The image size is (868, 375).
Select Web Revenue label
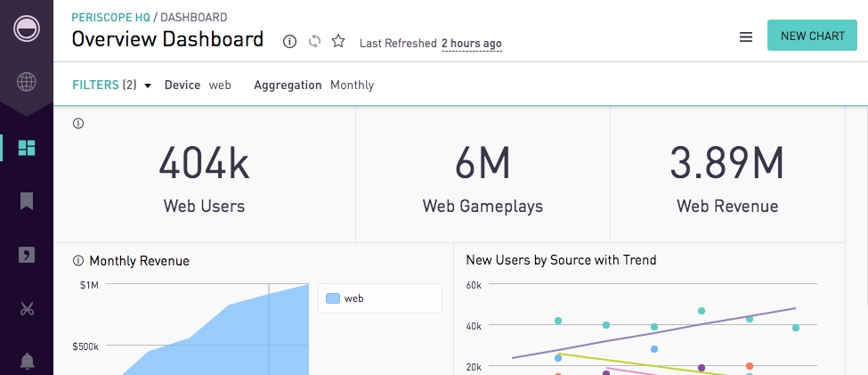click(727, 206)
